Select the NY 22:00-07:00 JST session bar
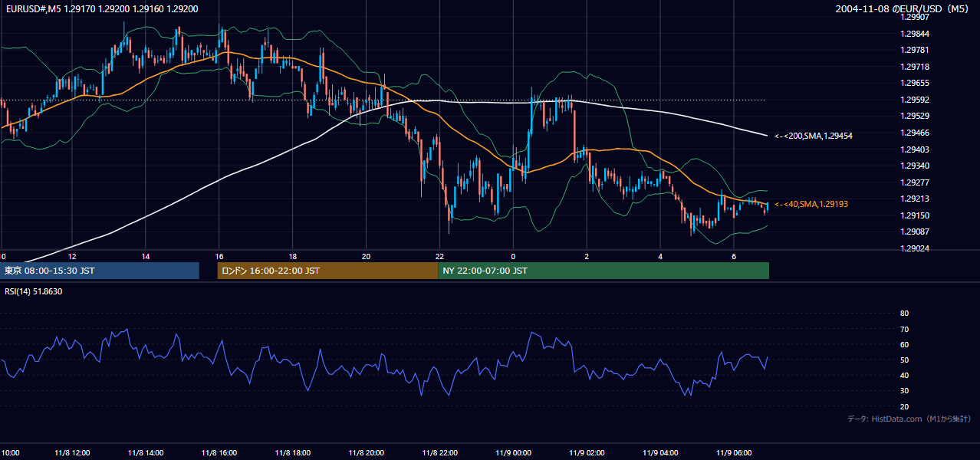This screenshot has height=460, width=980. tap(603, 271)
